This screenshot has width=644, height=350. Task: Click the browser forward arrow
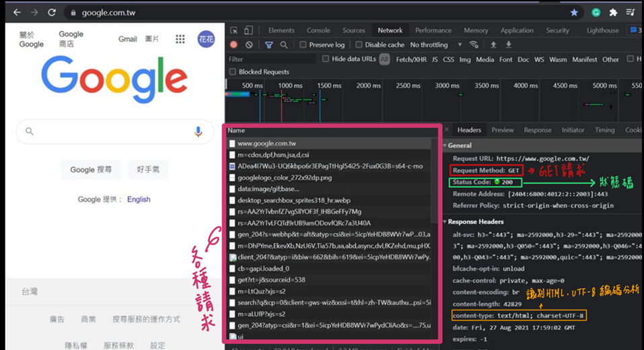pyautogui.click(x=34, y=13)
